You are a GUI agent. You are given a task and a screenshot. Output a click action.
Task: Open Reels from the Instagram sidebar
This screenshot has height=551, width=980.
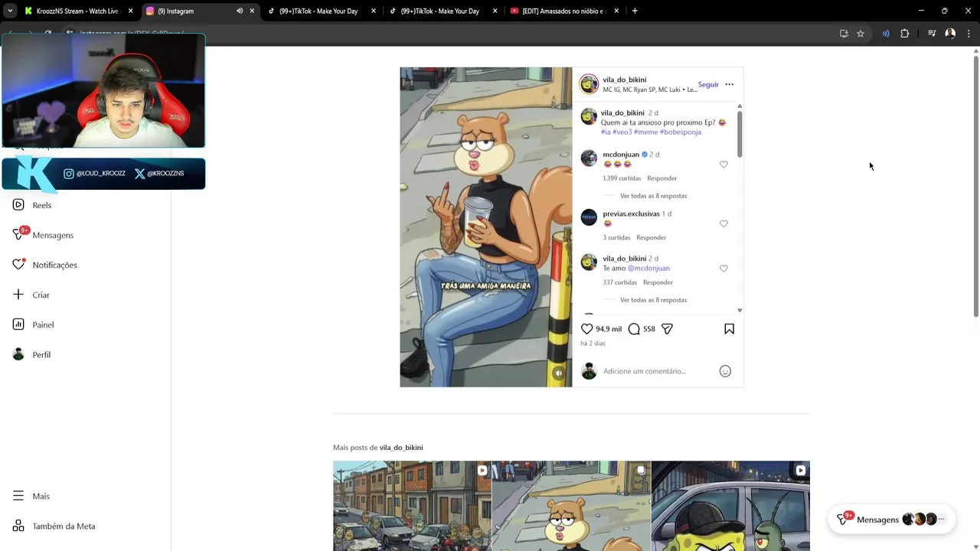point(32,205)
